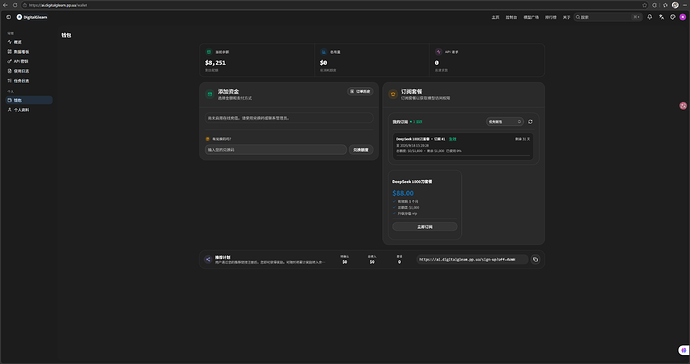Screen dimensions: 690x364
Task: Open the usage logs sidebar item
Action: (29, 71)
